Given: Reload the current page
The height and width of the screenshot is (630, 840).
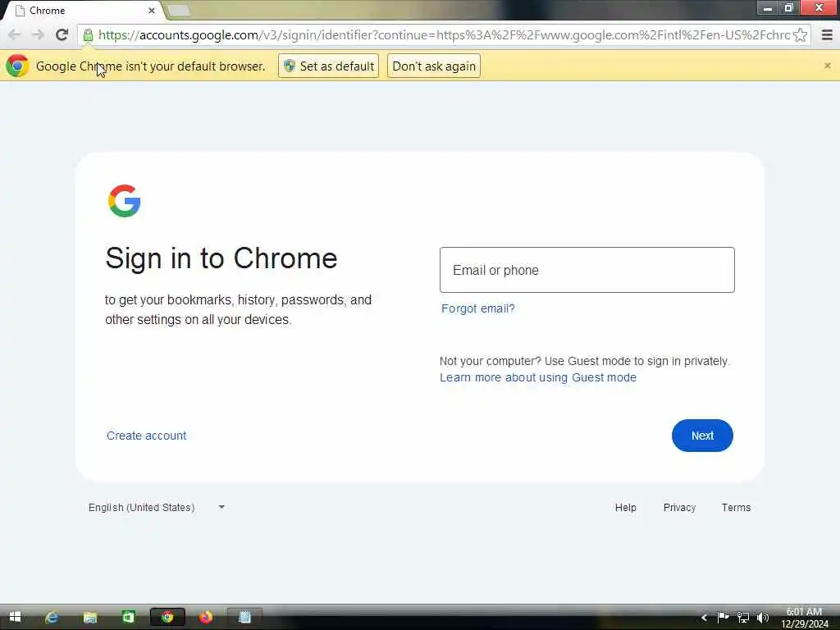Looking at the screenshot, I should [62, 34].
